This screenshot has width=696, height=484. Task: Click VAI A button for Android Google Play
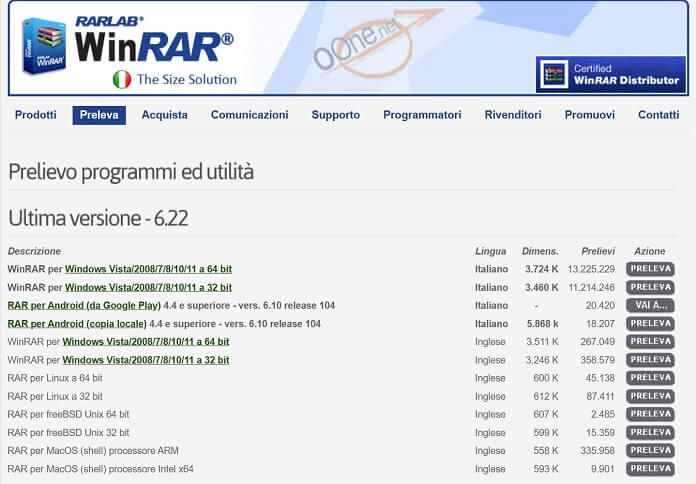[x=650, y=305]
